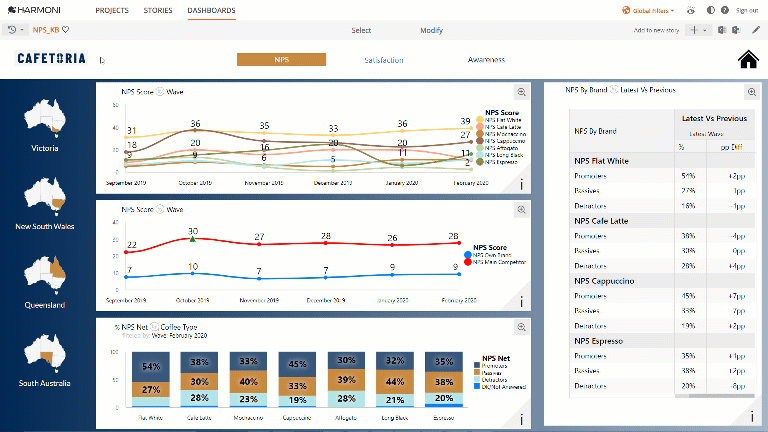768x432 pixels.
Task: Zoom the NPS By Brand table
Action: [x=752, y=92]
